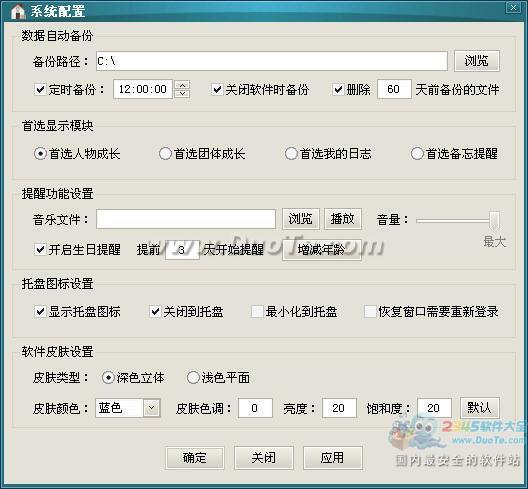The image size is (528, 489).
Task: Select 首选团体成长 radio option
Action: point(165,154)
